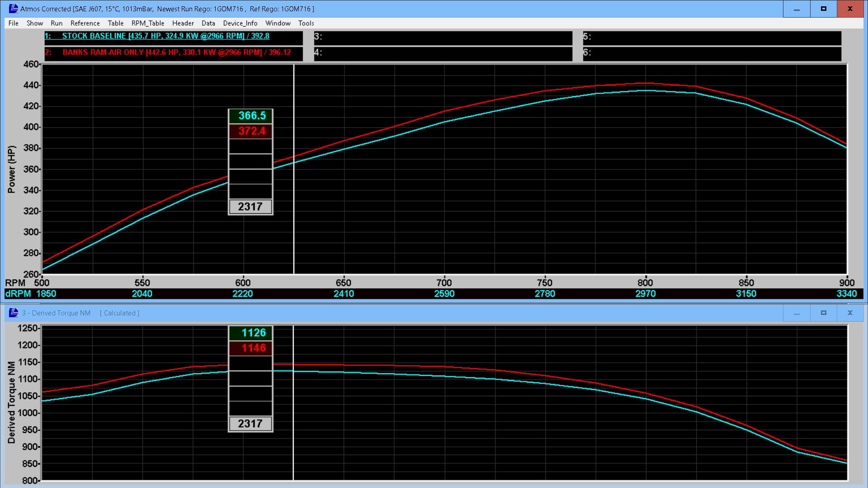Click the 2317 RPM readout in torque chart
Image resolution: width=868 pixels, height=488 pixels.
click(250, 424)
